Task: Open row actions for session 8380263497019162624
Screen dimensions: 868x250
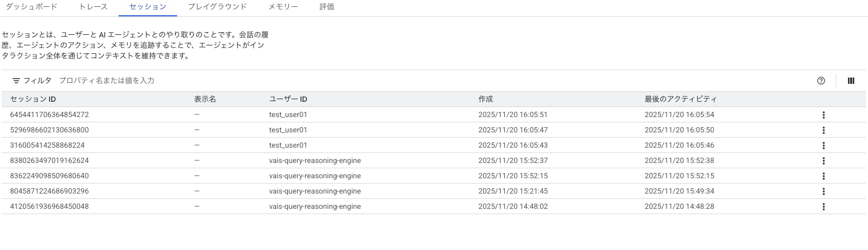Action: (823, 161)
